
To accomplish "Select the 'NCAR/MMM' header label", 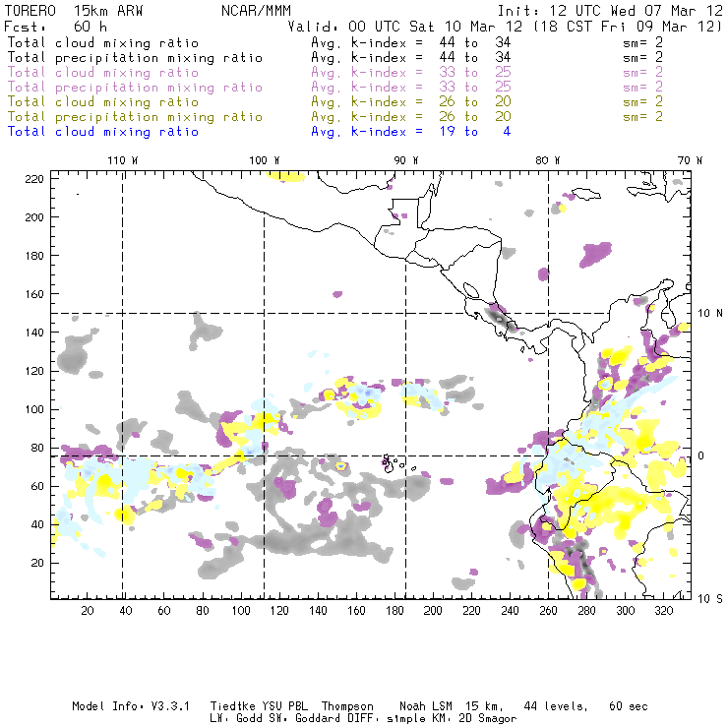I will [256, 11].
